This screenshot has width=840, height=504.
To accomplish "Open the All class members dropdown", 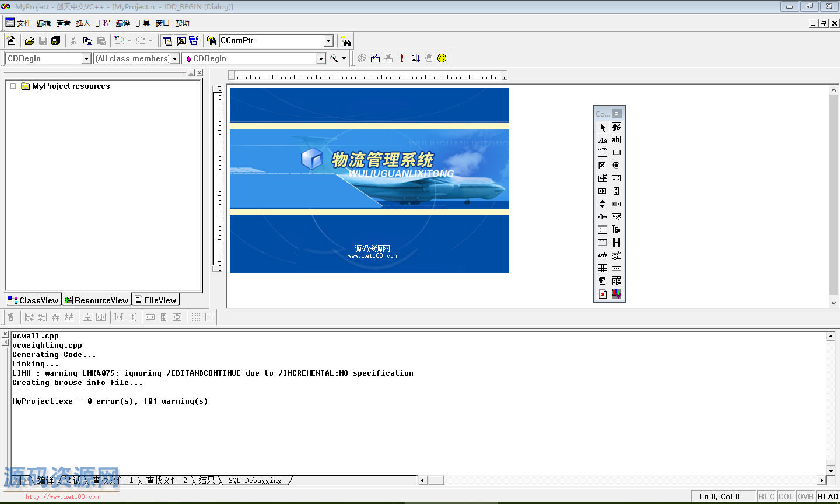I will pos(174,59).
